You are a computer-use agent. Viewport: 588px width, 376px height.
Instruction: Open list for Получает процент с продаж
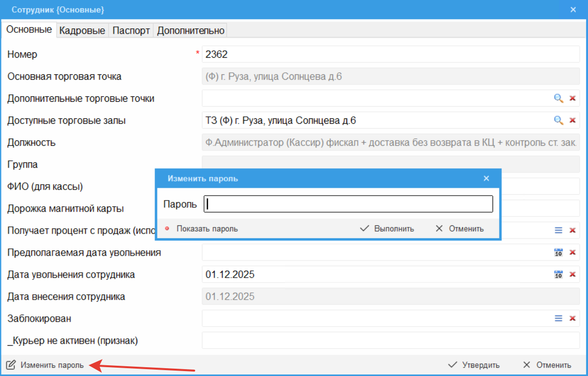pos(558,230)
